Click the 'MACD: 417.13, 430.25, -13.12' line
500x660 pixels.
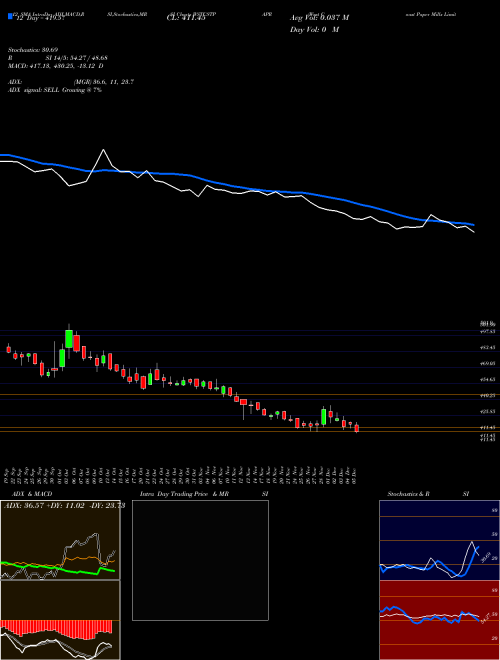click(56, 66)
